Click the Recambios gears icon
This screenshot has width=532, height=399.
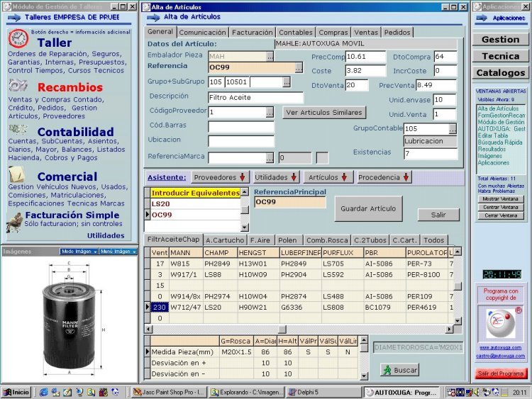(x=18, y=85)
